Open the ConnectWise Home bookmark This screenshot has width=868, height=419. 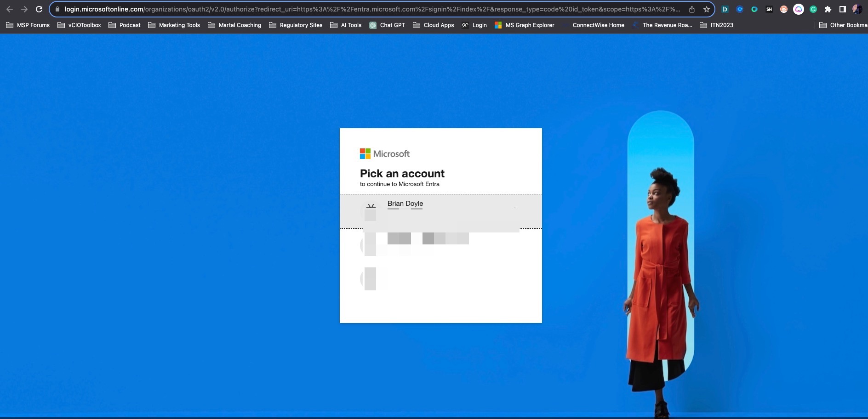[594, 25]
